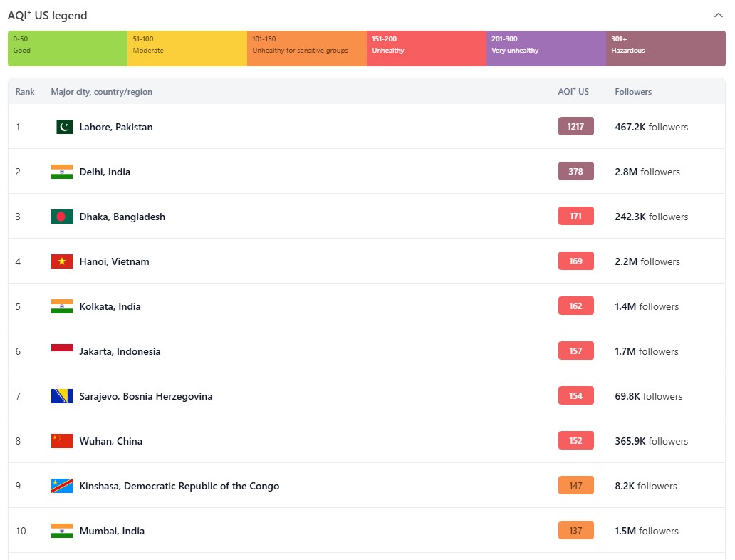735x560 pixels.
Task: Open the Lahore, Pakistan city link
Action: [x=116, y=127]
